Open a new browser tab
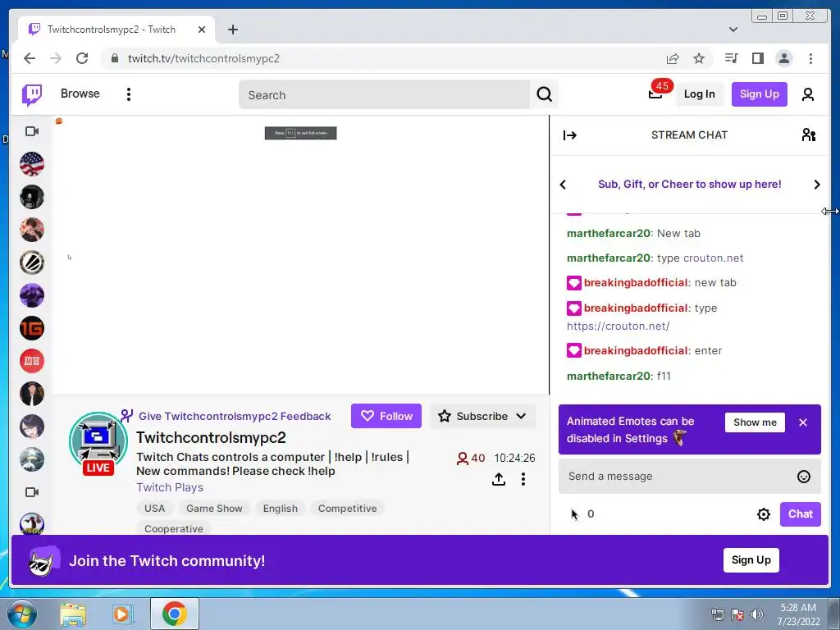Viewport: 840px width, 630px height. point(232,30)
